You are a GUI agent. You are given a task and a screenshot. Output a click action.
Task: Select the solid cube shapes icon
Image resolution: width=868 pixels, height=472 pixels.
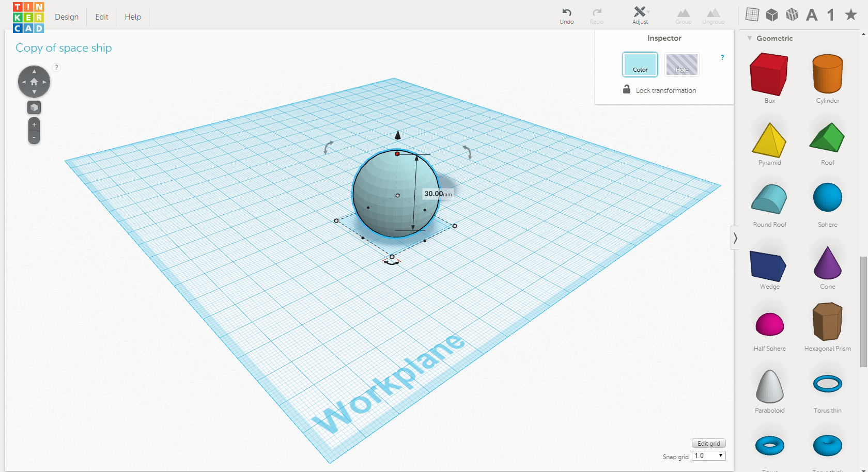pyautogui.click(x=772, y=14)
